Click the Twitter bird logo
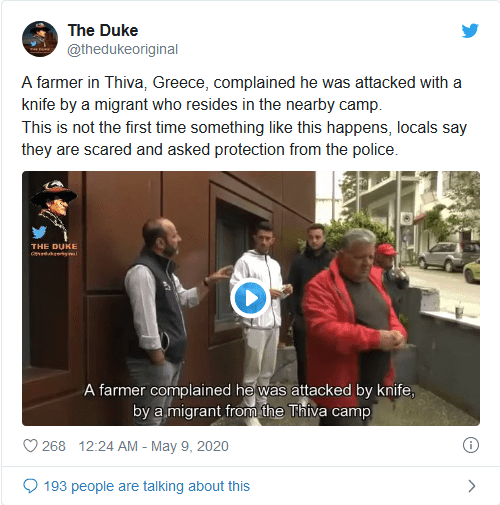This screenshot has height=505, width=500. click(470, 31)
